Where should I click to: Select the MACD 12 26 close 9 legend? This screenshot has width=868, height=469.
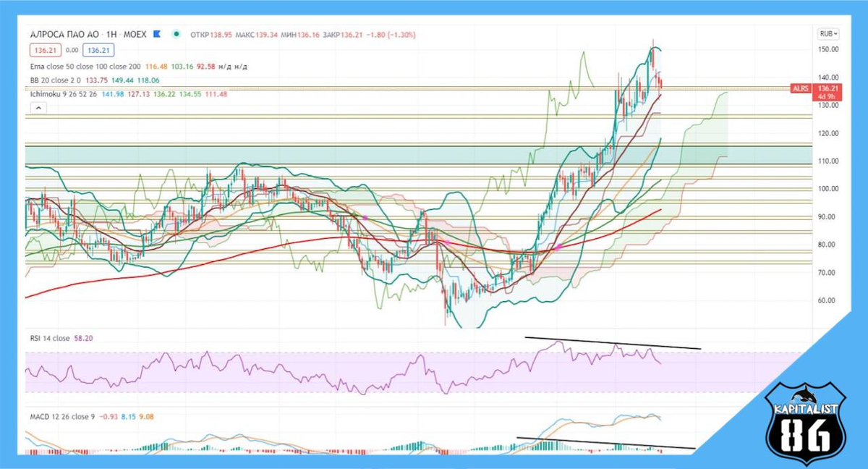point(61,416)
